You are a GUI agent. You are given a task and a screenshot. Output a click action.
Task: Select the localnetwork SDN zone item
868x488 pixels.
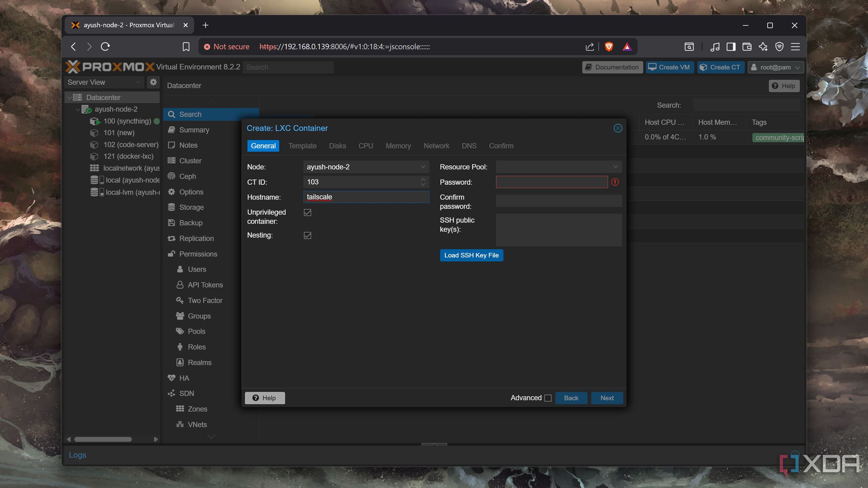tap(125, 168)
